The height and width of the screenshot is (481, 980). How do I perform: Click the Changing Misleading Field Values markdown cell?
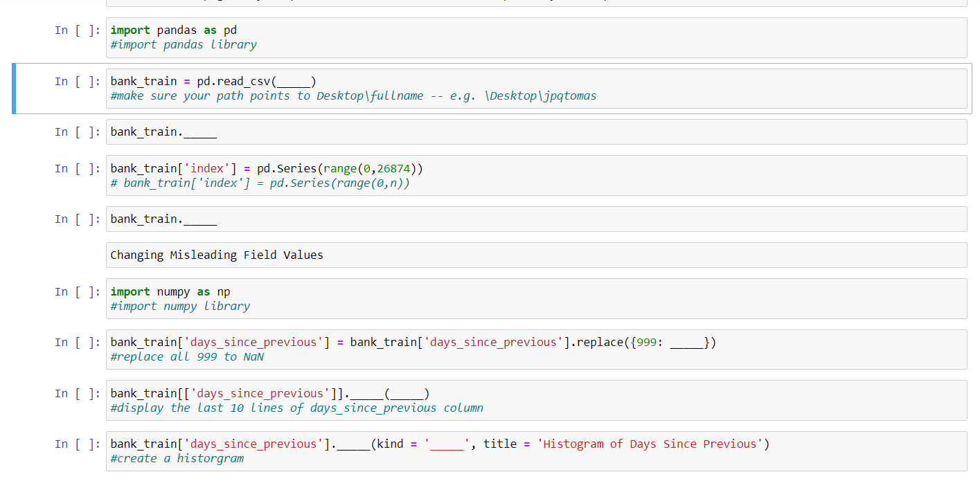[x=216, y=255]
